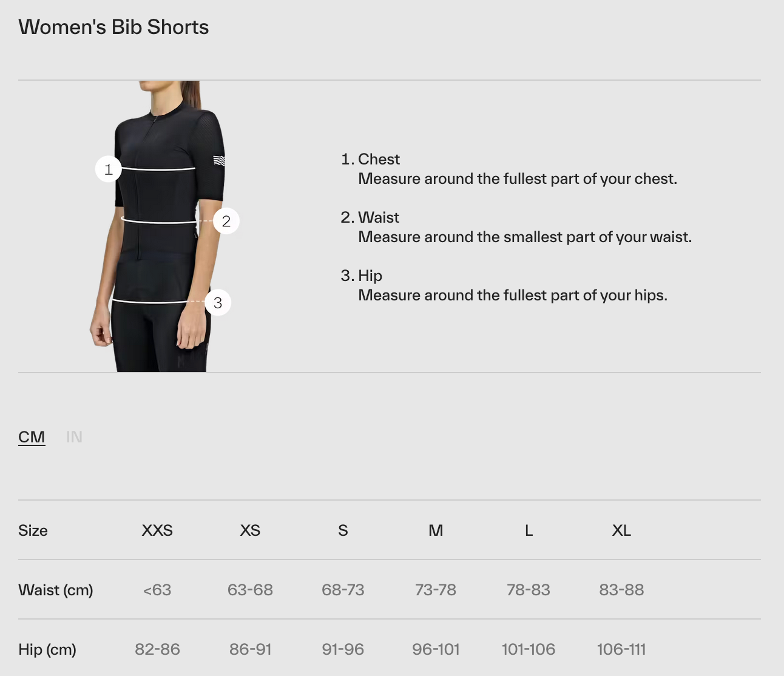Viewport: 784px width, 676px height.
Task: Click the jersey sleeve logo icon
Action: (x=219, y=160)
